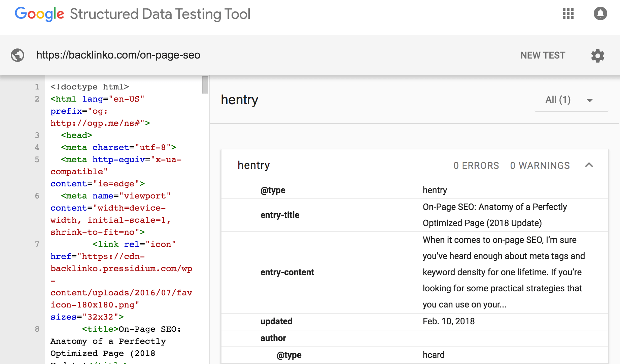
Task: Select the @type hentry row
Action: pyautogui.click(x=415, y=190)
